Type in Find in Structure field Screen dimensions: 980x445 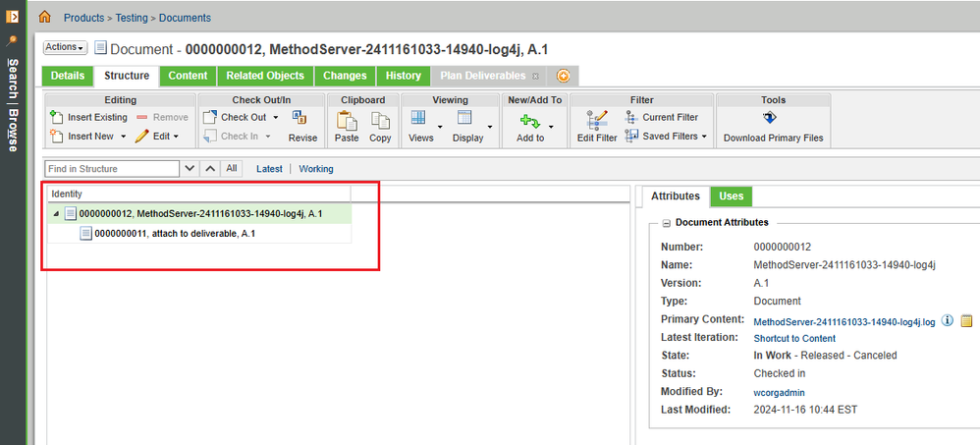(112, 169)
